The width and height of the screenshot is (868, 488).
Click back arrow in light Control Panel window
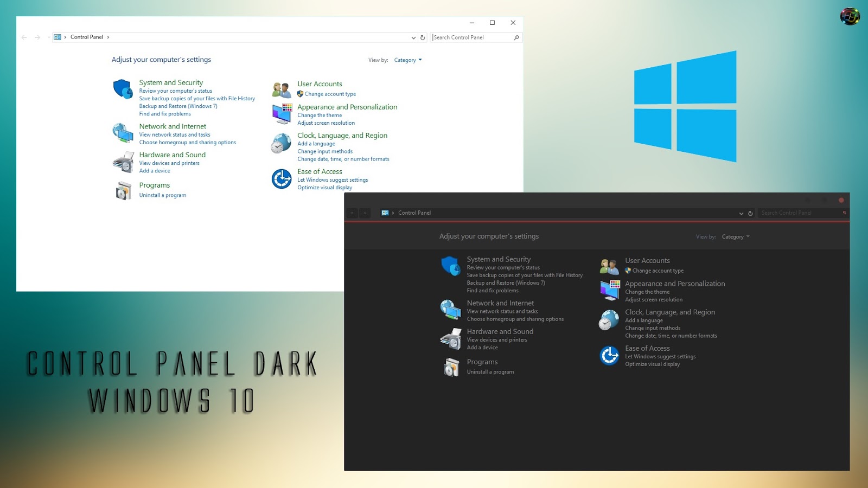pyautogui.click(x=24, y=37)
